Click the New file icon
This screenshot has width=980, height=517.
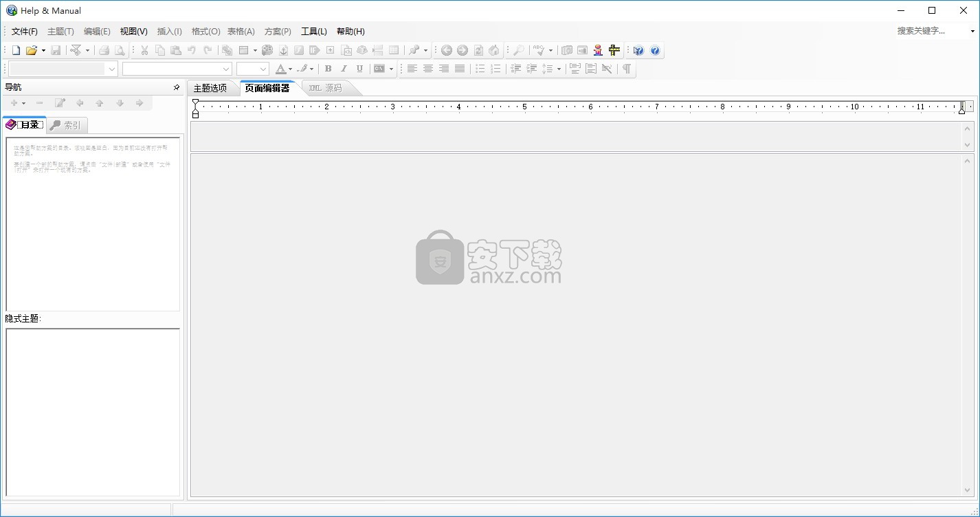(x=16, y=50)
